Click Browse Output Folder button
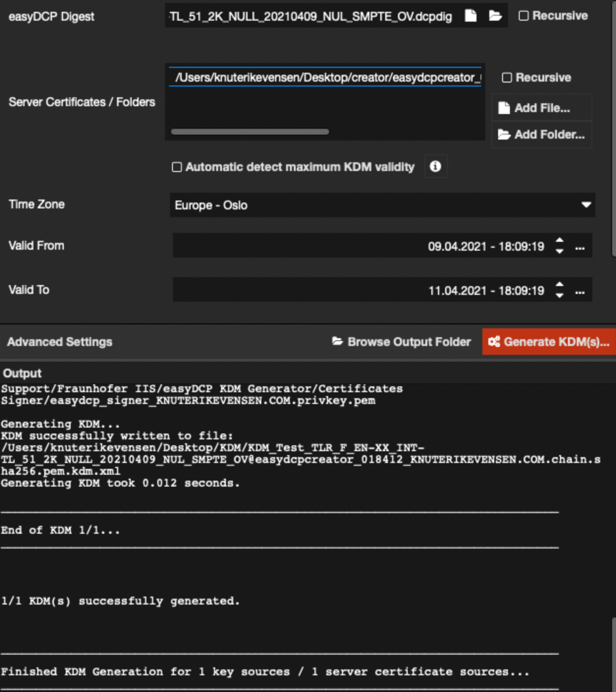This screenshot has width=616, height=692. coord(401,342)
